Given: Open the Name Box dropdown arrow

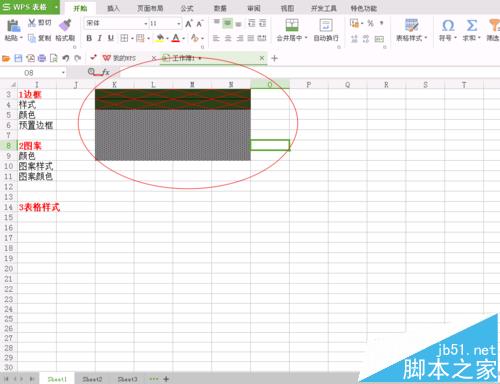Looking at the screenshot, I should tap(63, 73).
